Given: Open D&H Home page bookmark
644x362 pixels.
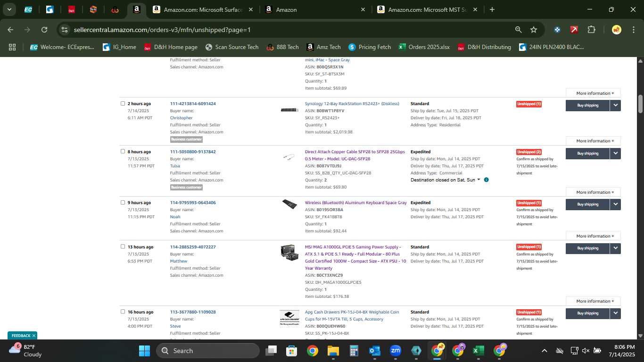Looking at the screenshot, I should click(x=170, y=47).
